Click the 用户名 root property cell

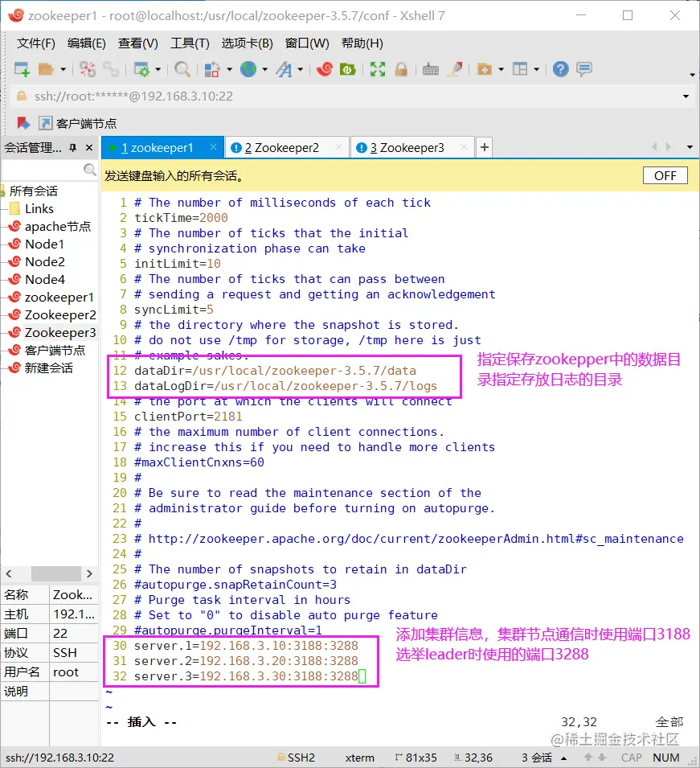coord(73,672)
